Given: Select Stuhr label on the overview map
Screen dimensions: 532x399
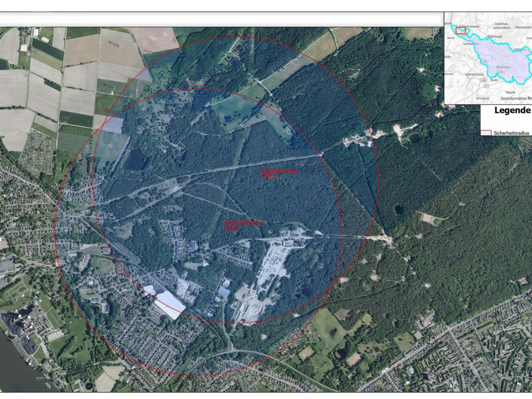Looking at the screenshot, I should coord(494,81).
